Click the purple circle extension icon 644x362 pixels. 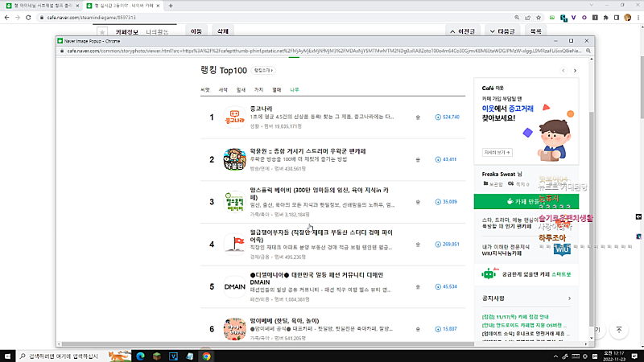pyautogui.click(x=584, y=18)
